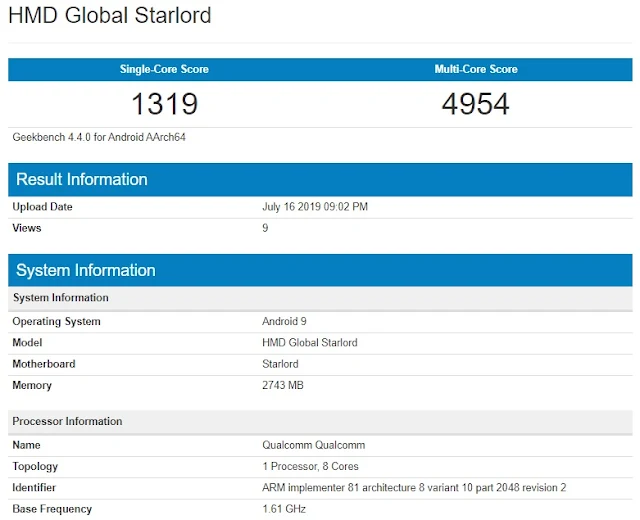Click the System Information blue header
This screenshot has width=640, height=520.
point(86,270)
